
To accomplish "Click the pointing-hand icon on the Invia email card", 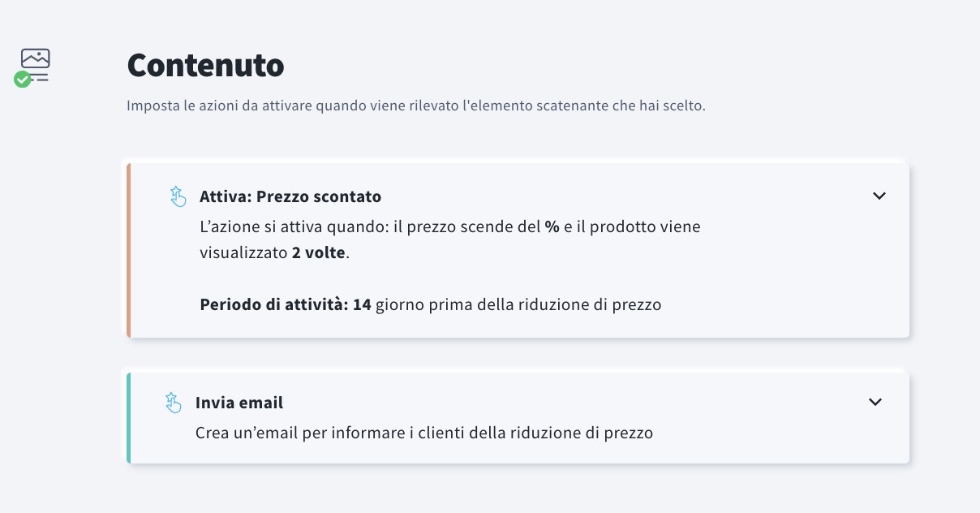I will (174, 403).
